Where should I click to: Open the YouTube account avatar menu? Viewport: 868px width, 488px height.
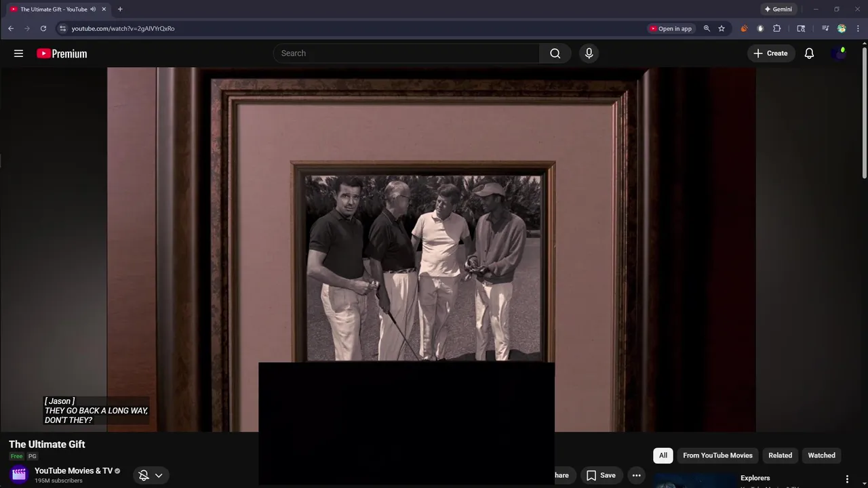point(840,54)
